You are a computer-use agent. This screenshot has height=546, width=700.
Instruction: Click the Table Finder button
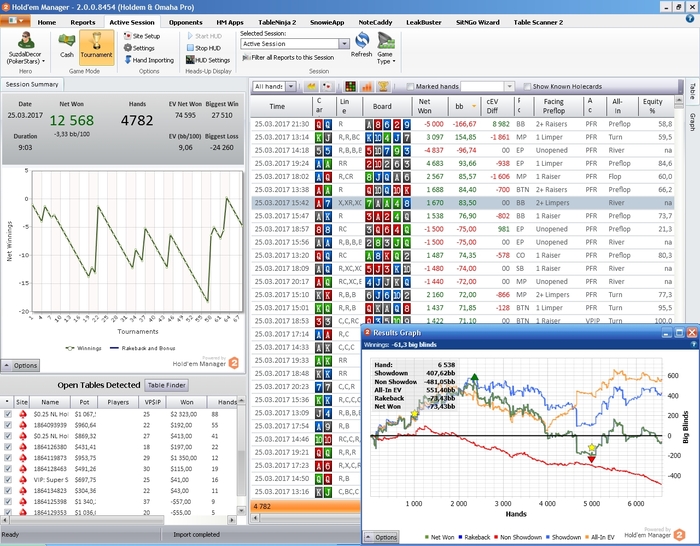167,385
